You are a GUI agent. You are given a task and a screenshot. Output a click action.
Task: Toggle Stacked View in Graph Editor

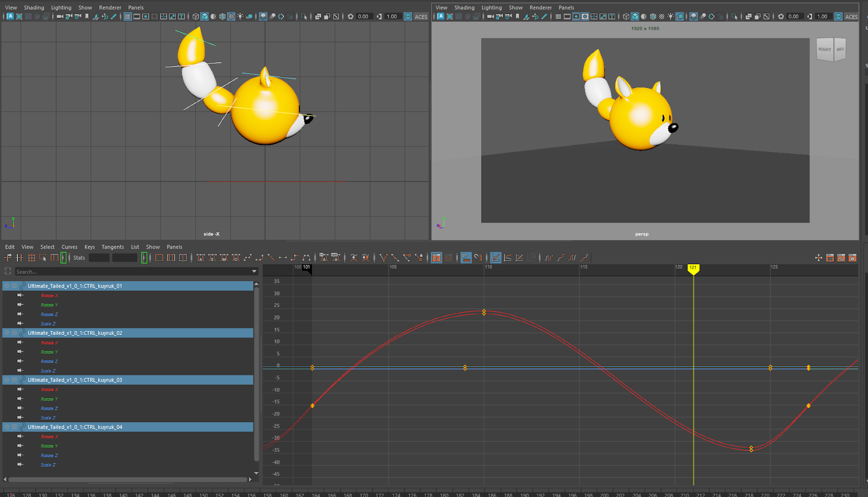[508, 258]
